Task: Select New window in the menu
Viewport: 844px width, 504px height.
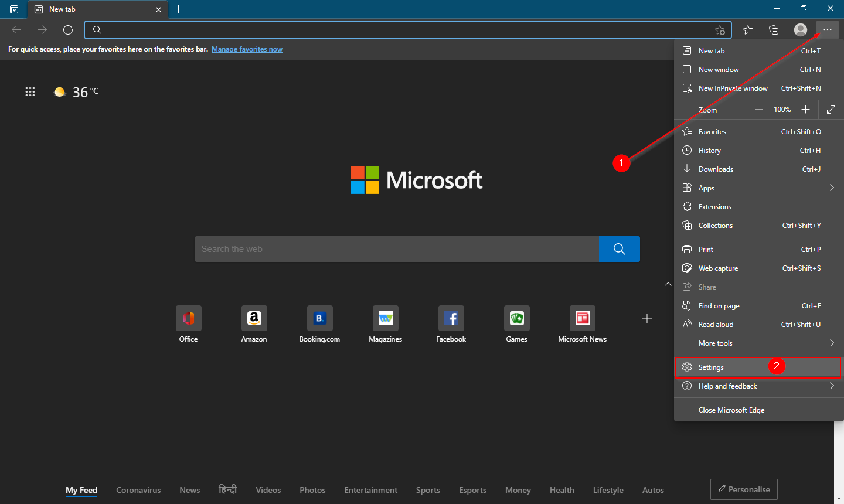Action: pyautogui.click(x=759, y=70)
